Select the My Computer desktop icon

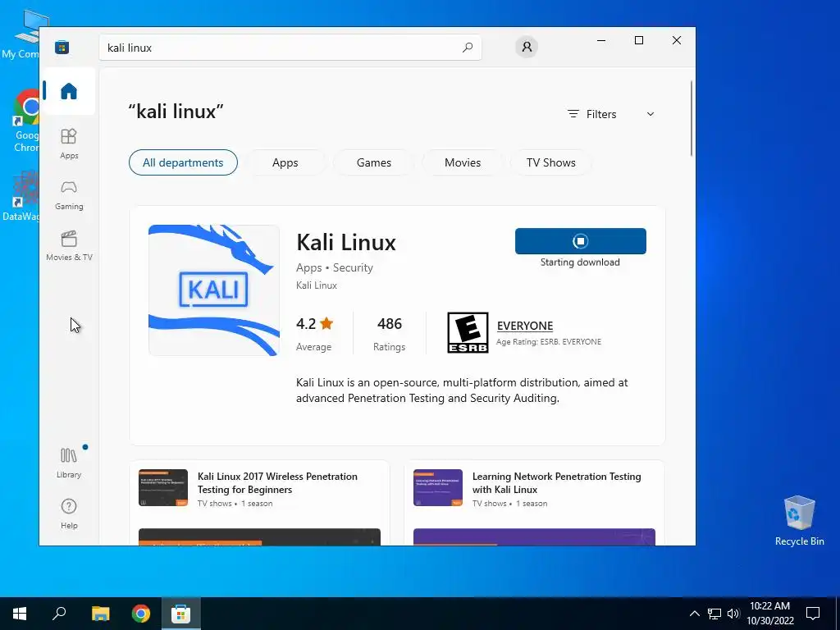(x=21, y=35)
